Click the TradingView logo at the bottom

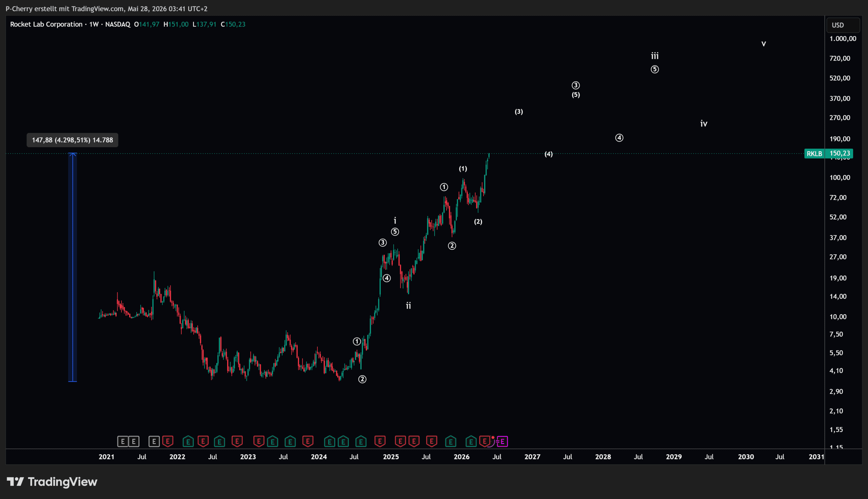52,482
